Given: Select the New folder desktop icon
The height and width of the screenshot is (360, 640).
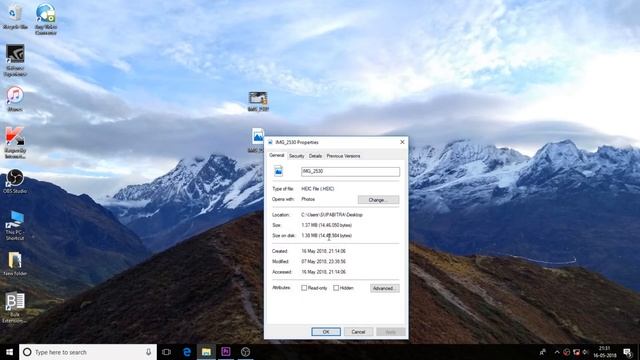Looking at the screenshot, I should tap(15, 264).
